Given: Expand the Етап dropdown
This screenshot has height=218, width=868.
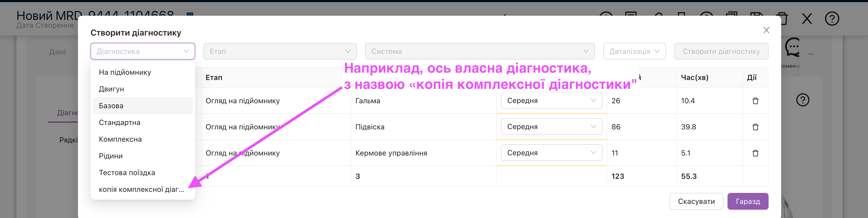Looking at the screenshot, I should 280,51.
